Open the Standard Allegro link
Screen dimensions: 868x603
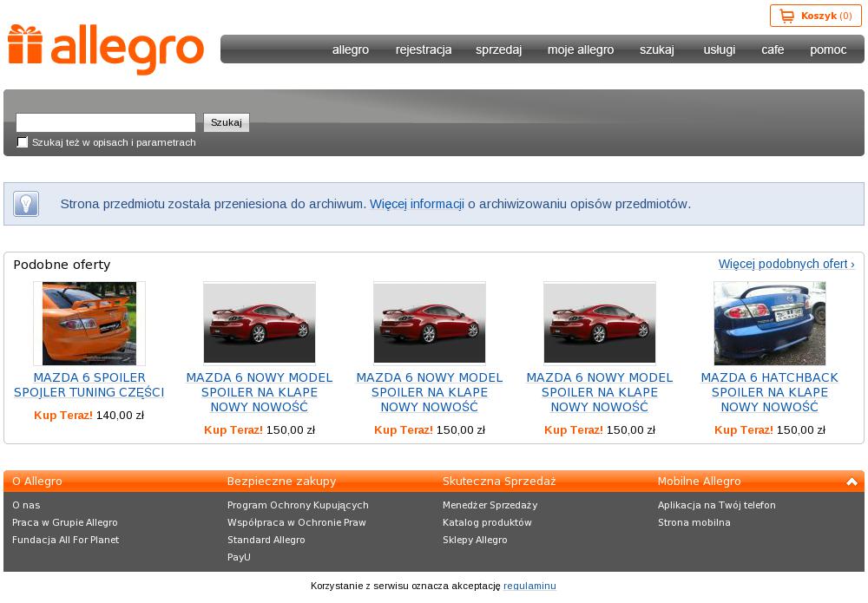(266, 540)
